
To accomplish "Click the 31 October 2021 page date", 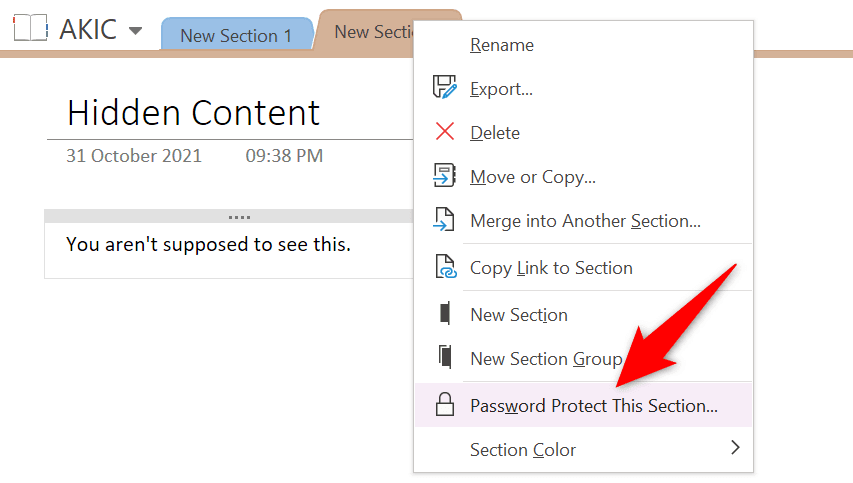I will [134, 156].
